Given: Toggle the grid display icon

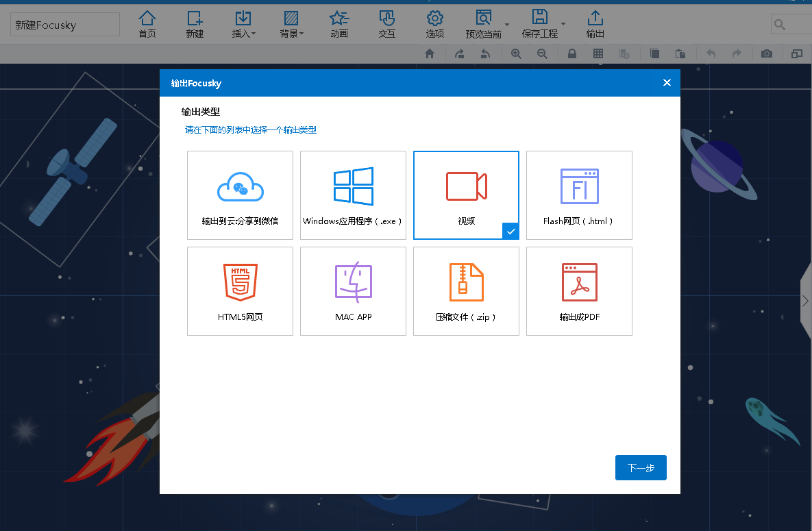Looking at the screenshot, I should [x=598, y=54].
